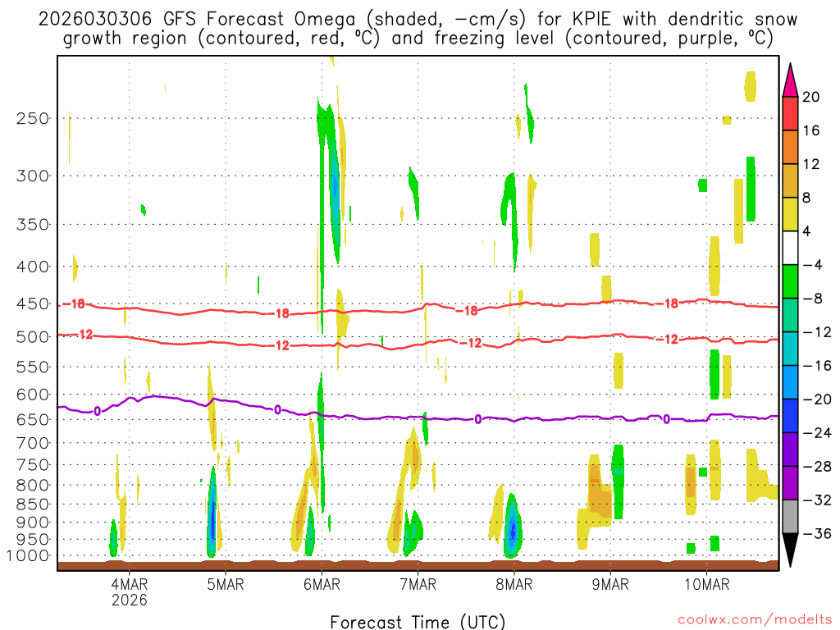Viewport: 840px width, 630px height.
Task: Click the green color bar segment for -4 to -8
Action: [x=790, y=281]
